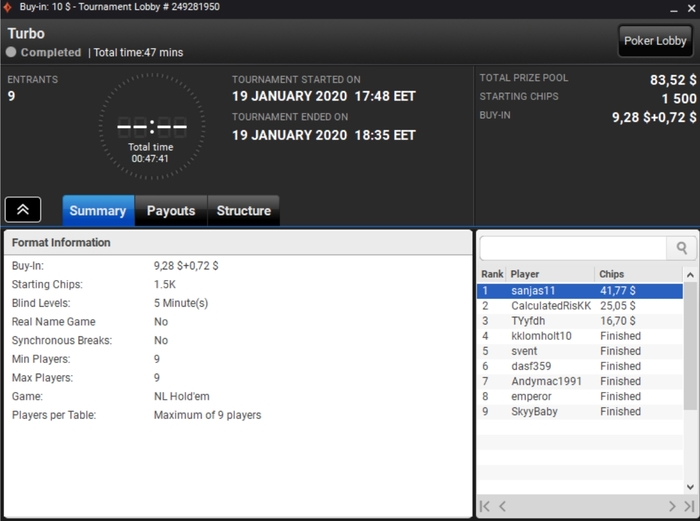The width and height of the screenshot is (700, 521).
Task: Click the partypoker diamond logo icon
Action: coord(7,7)
